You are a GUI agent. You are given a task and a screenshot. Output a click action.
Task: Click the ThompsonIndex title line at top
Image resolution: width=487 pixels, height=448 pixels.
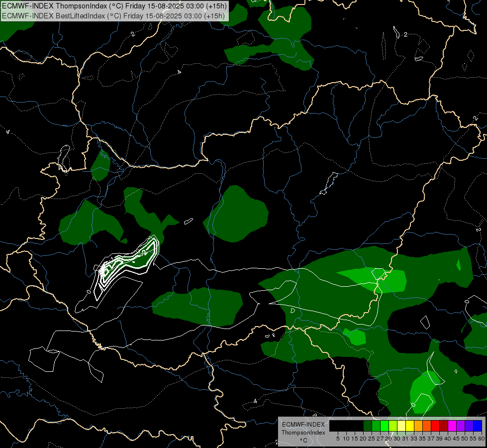(x=114, y=5)
